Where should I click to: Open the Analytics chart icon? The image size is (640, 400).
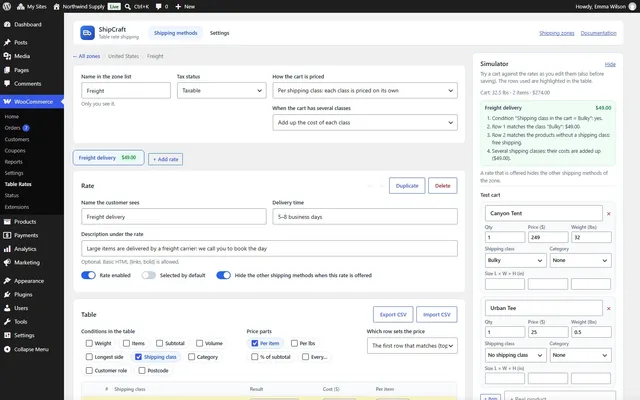point(7,249)
